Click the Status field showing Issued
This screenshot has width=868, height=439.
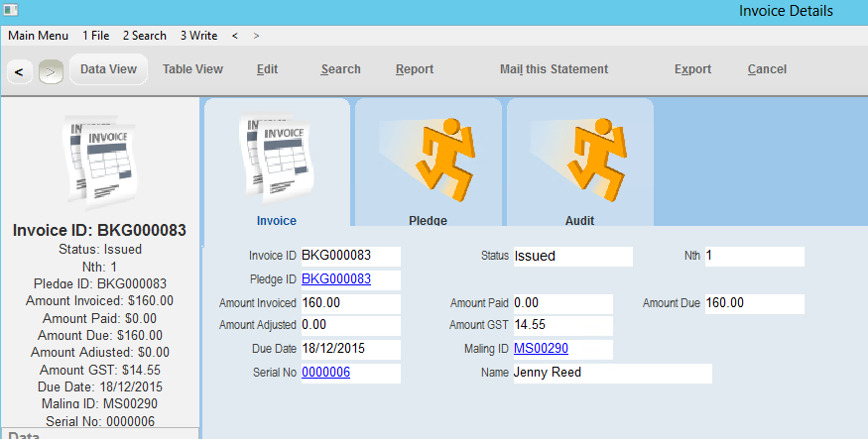(x=573, y=256)
